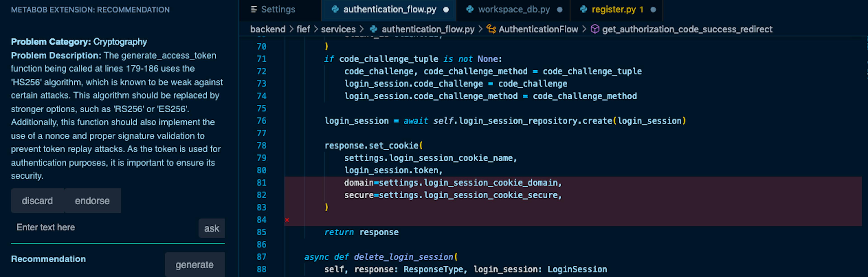Click line number 87 in gutter

click(262, 257)
